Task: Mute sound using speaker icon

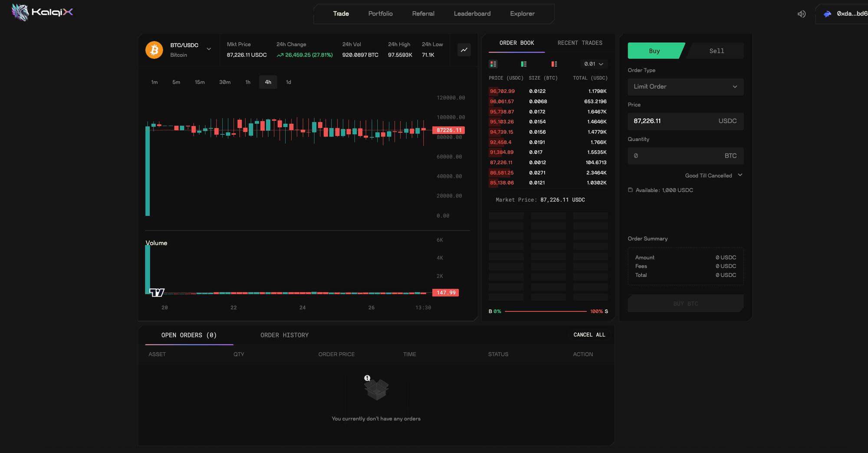Action: [801, 14]
